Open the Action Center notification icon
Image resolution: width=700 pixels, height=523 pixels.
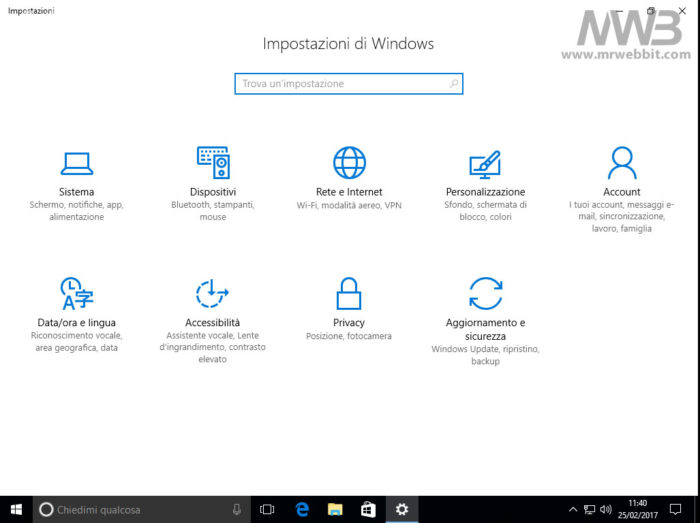pos(675,509)
